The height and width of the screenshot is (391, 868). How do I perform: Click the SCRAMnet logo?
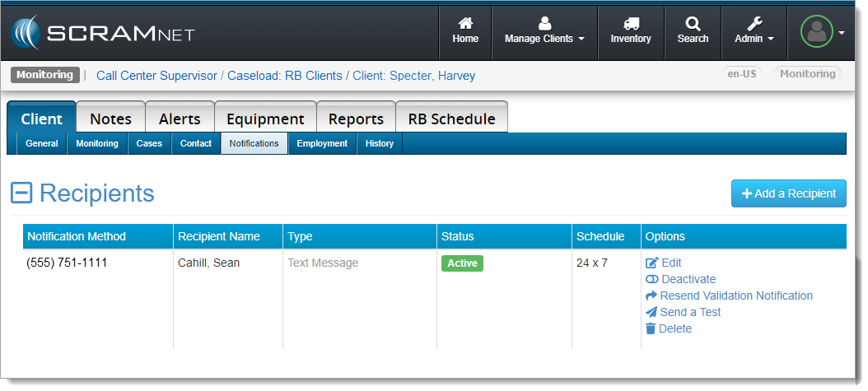(x=104, y=33)
